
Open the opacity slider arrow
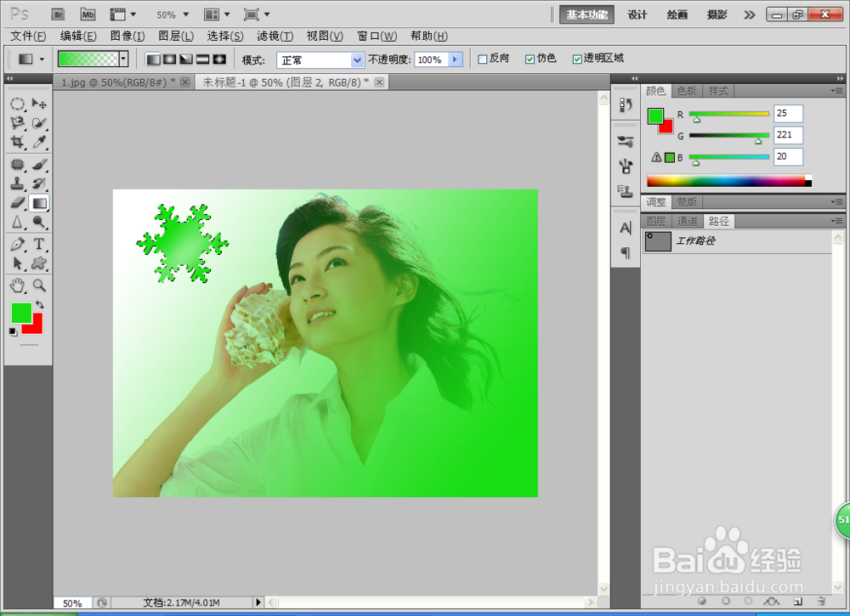point(456,59)
